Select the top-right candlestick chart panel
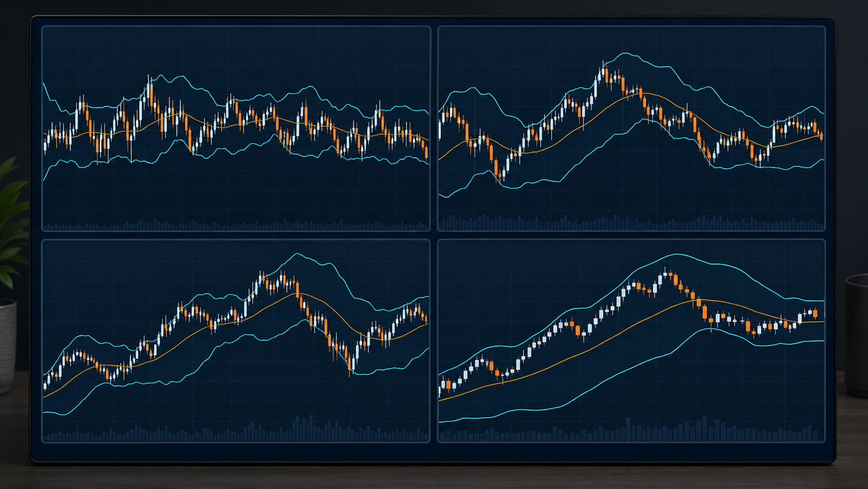The width and height of the screenshot is (868, 489). point(632,128)
